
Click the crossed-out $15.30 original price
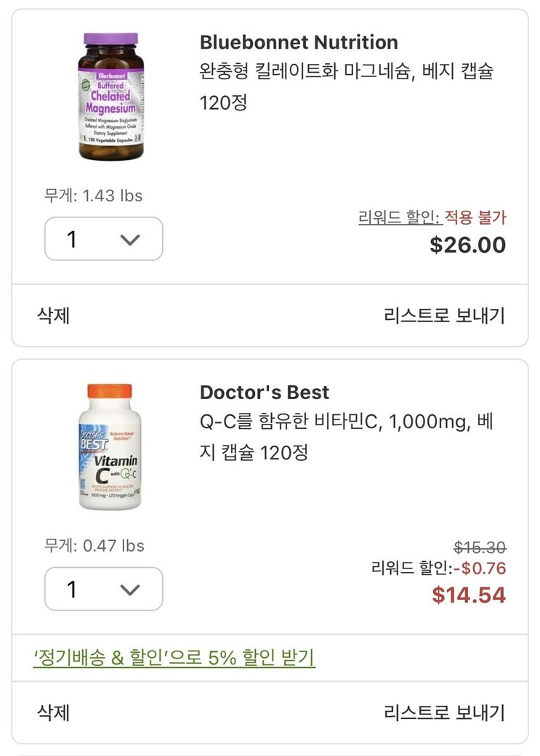pyautogui.click(x=480, y=547)
